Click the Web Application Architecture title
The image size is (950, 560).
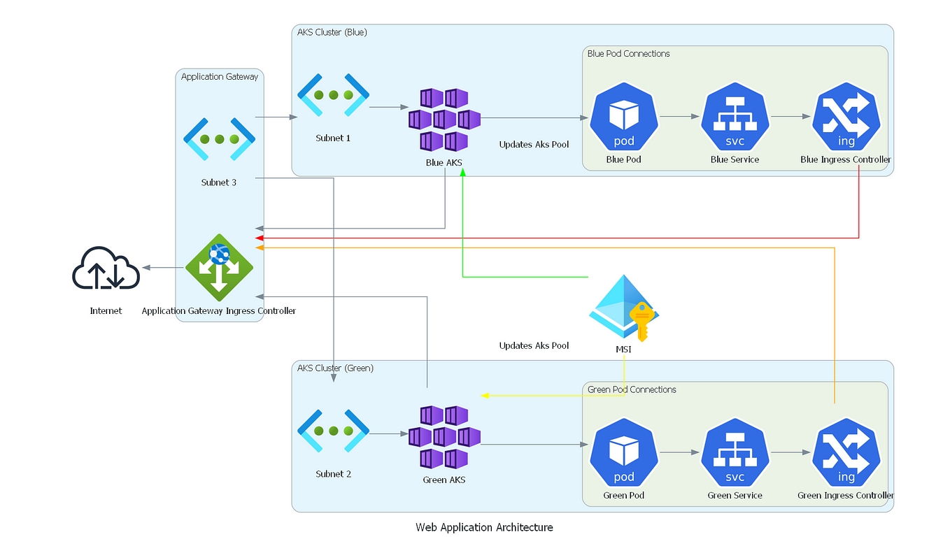point(484,527)
